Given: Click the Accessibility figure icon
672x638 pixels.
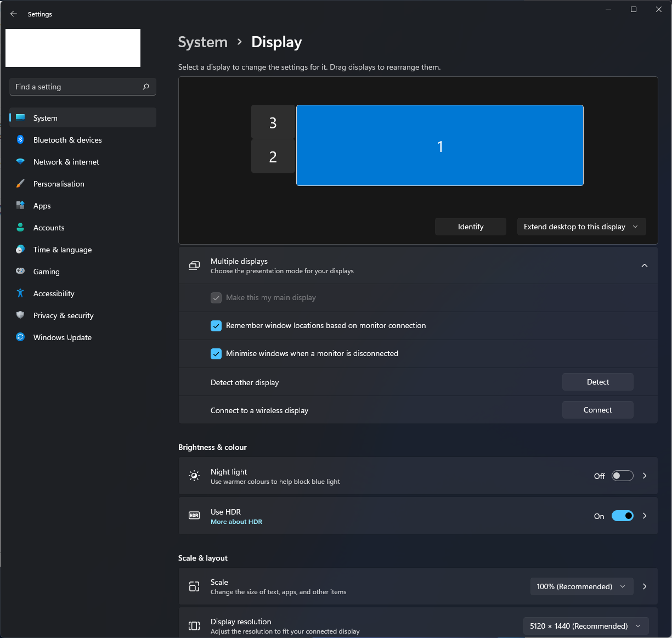Looking at the screenshot, I should tap(20, 293).
